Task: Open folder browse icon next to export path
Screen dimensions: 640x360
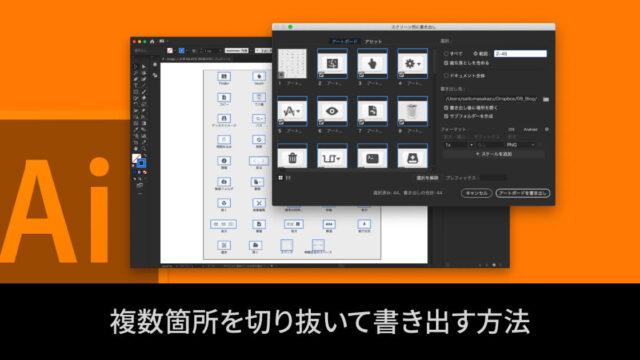Action: coord(546,99)
